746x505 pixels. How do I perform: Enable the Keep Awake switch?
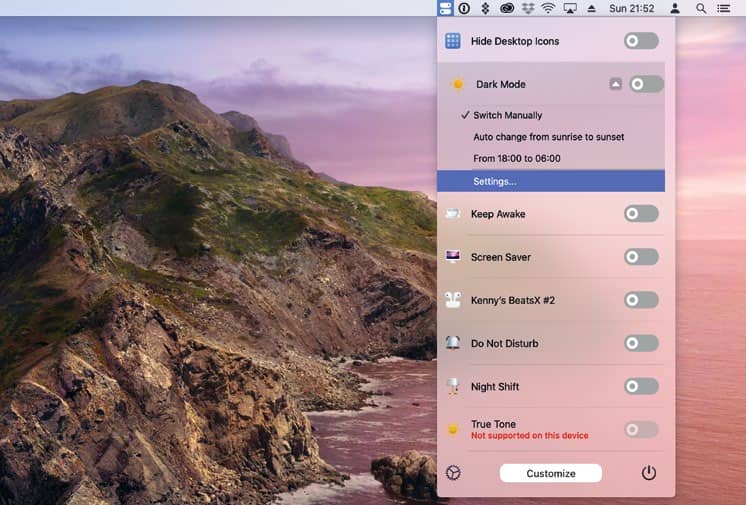tap(641, 214)
